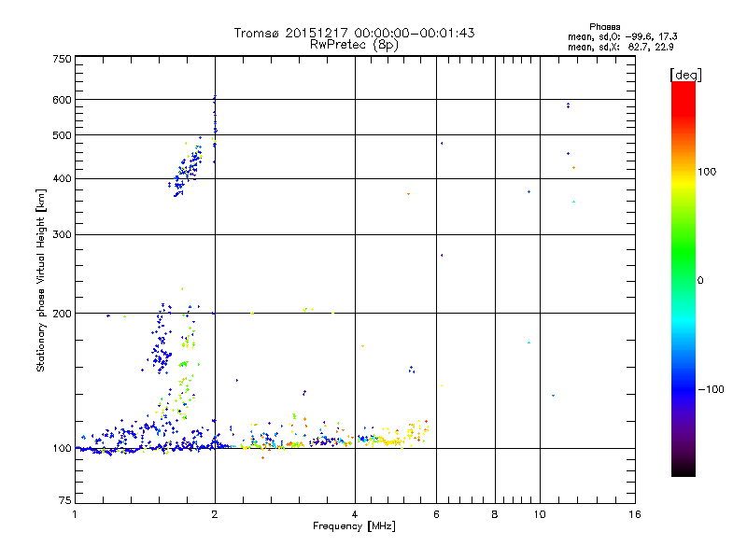
Task: Click the y-axis tick label '100'
Action: (63, 449)
